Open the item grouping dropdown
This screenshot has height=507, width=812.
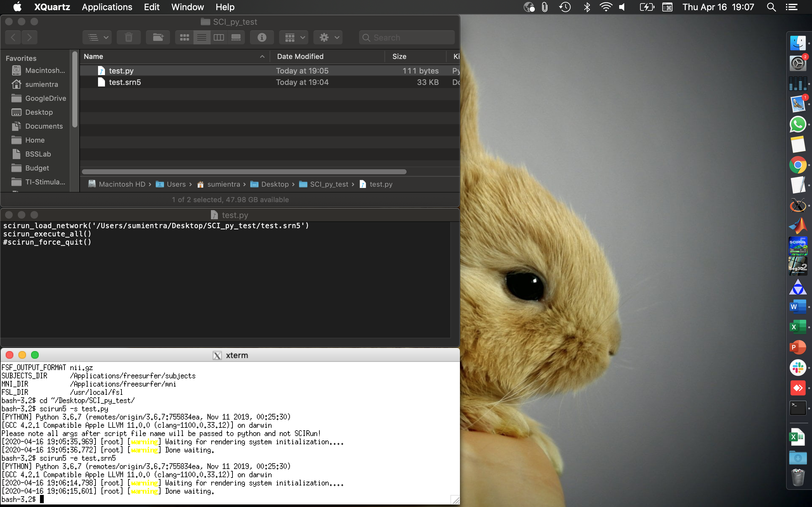(293, 37)
